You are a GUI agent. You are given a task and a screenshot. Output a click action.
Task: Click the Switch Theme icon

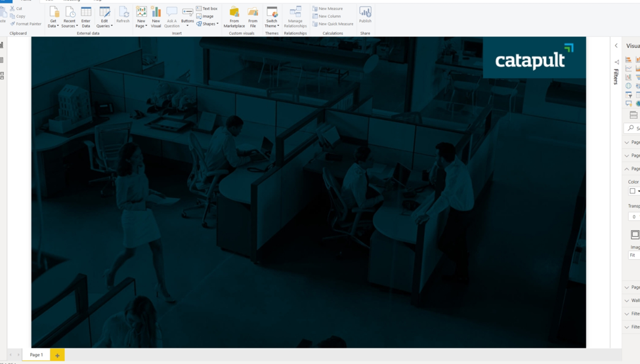click(272, 12)
